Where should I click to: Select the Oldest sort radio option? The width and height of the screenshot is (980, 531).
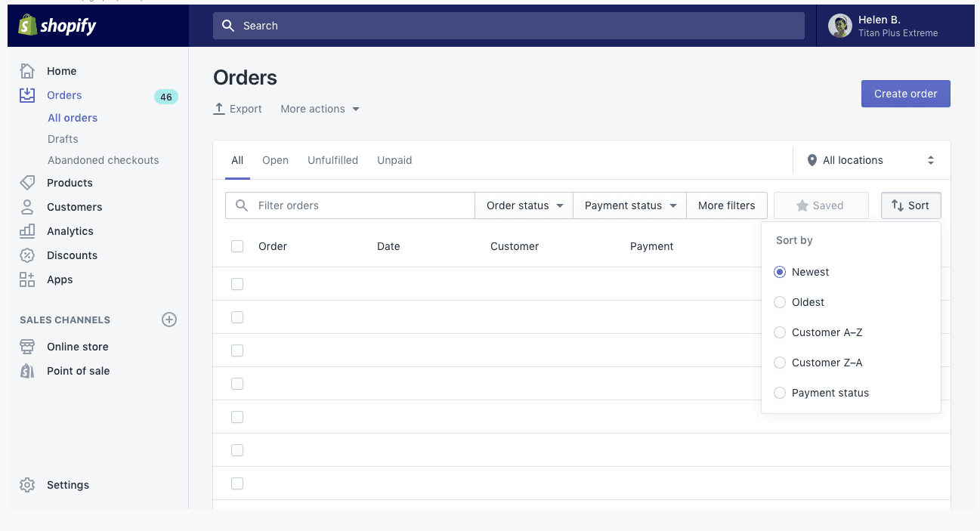click(x=780, y=302)
